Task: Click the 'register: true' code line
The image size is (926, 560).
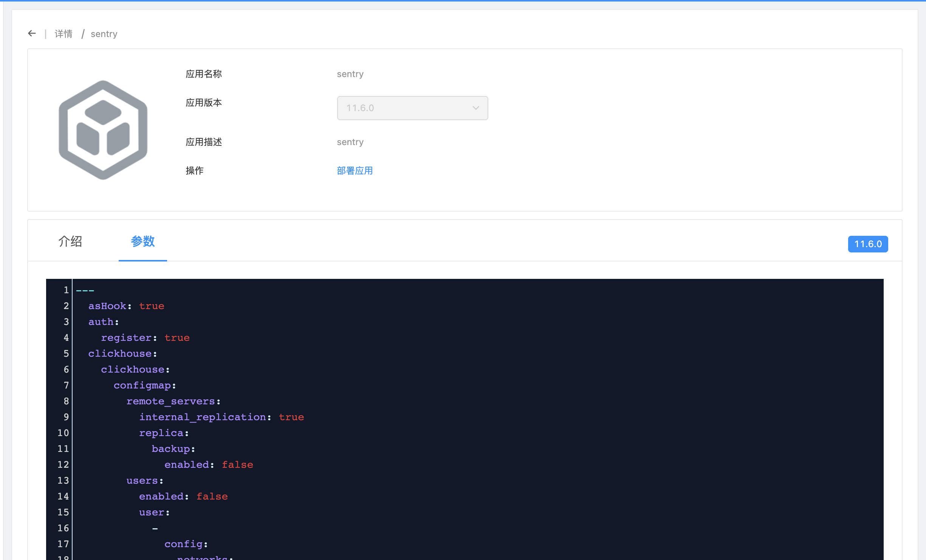Action: pos(145,338)
